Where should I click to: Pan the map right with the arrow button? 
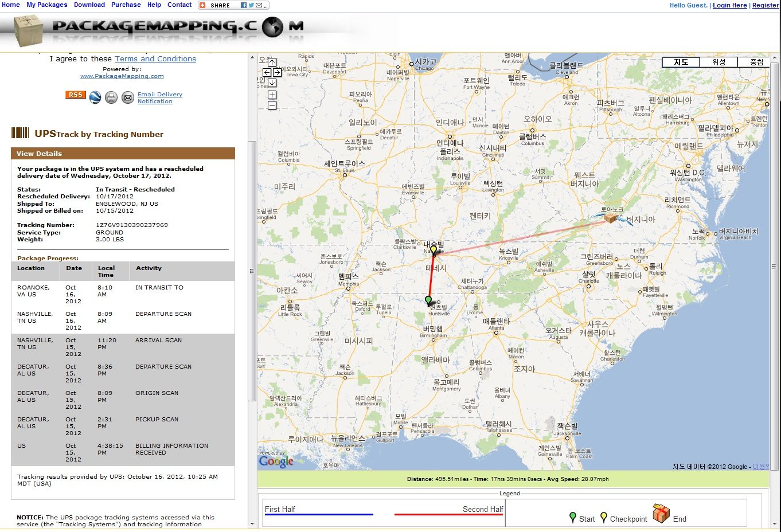(x=277, y=72)
